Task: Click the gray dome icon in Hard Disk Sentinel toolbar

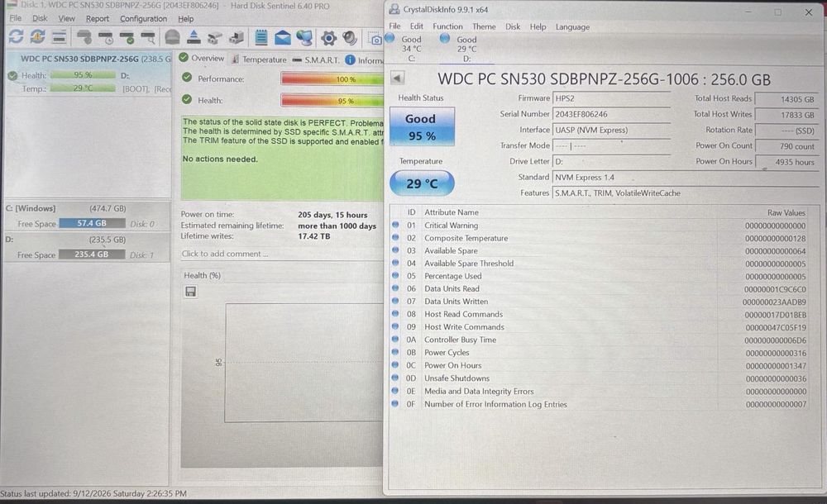Action: tap(173, 37)
